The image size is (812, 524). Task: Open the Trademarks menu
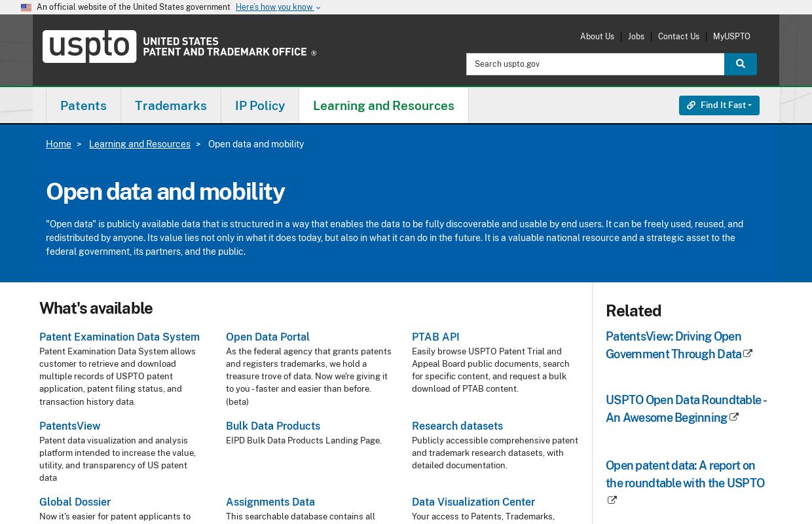tap(171, 105)
